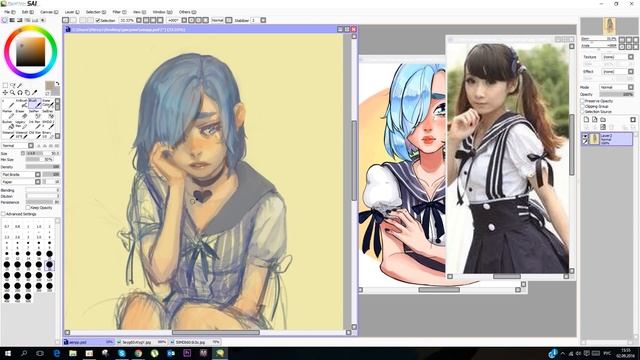
Task: Enable Selection Source checkbox
Action: point(583,112)
